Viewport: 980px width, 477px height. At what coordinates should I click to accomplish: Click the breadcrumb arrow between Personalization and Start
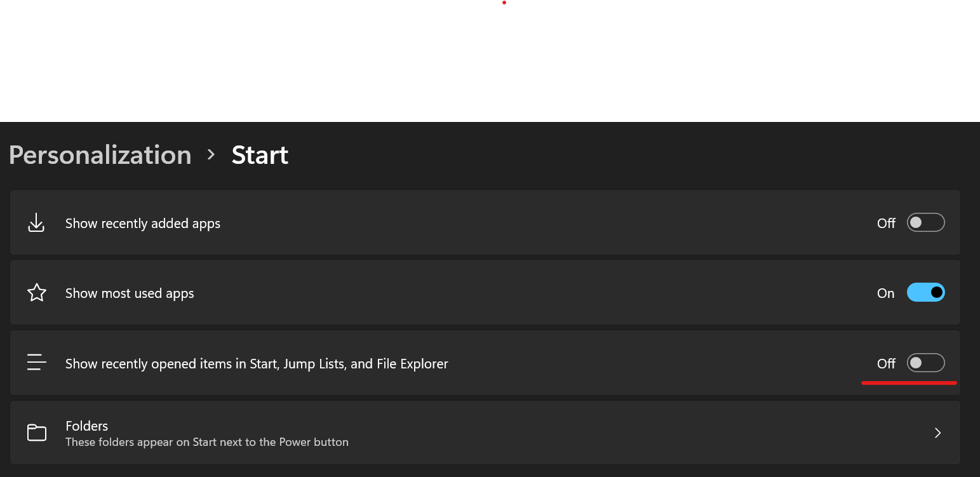[211, 155]
